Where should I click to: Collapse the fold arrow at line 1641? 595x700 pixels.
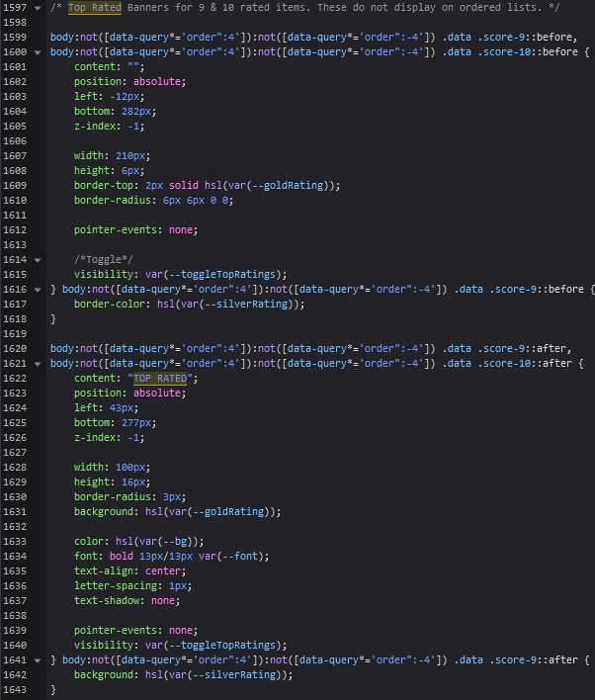tap(38, 660)
